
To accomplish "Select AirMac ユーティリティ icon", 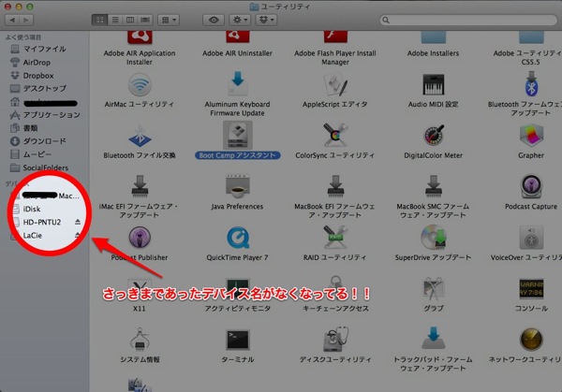I will tap(140, 84).
